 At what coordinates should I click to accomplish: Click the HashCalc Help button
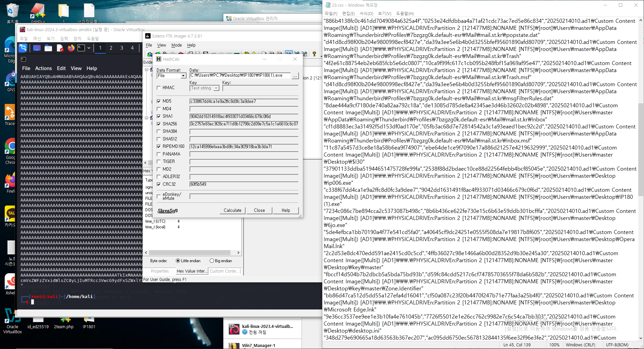coord(286,211)
